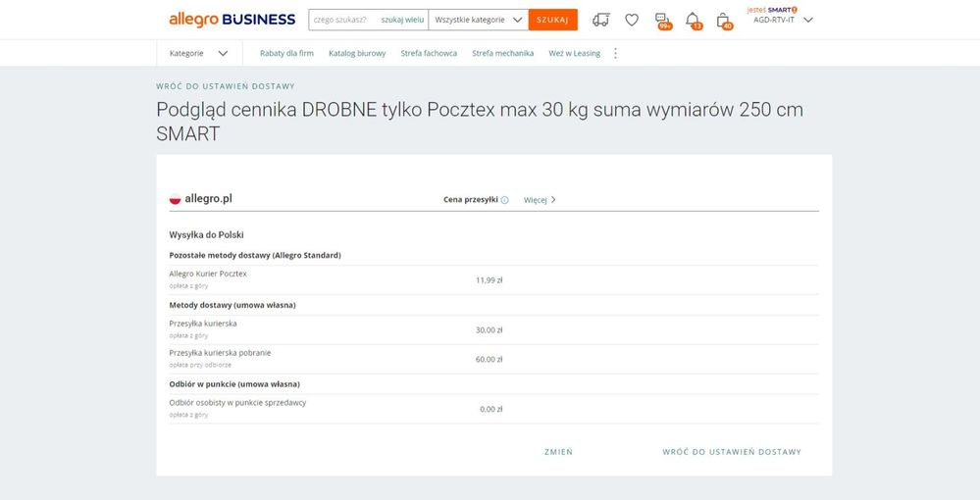Open 'Strefa fachowca' menu item
Screen dimensions: 980x500
coord(429,53)
